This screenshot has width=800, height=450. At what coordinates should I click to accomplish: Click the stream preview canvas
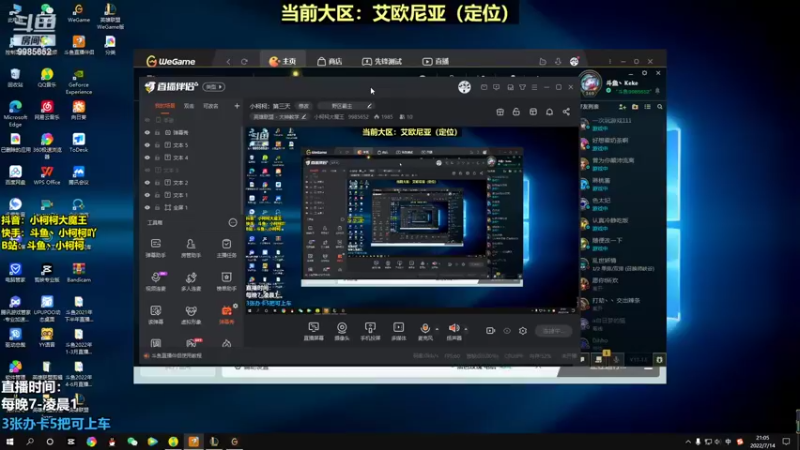pos(411,219)
